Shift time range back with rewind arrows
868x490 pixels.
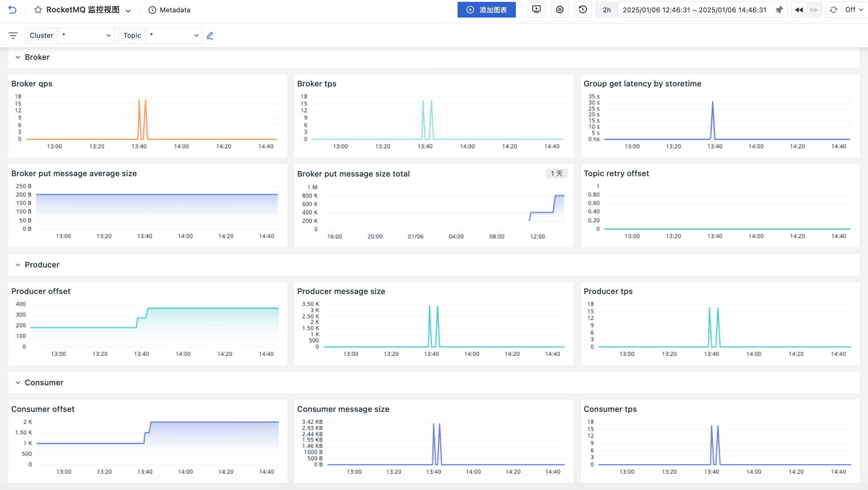pos(798,10)
